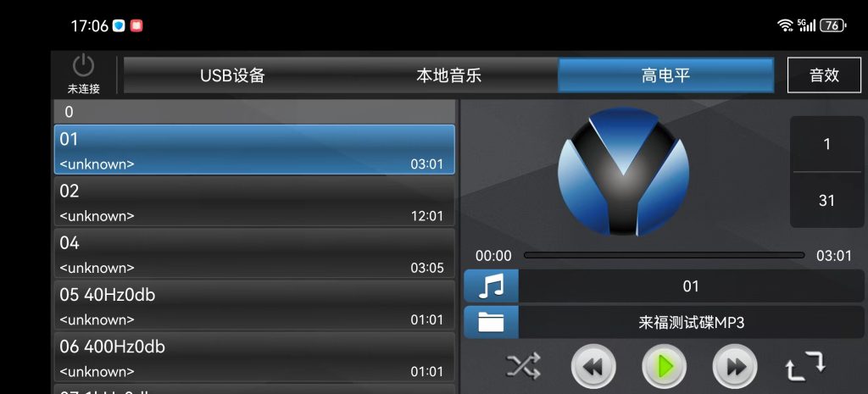Open the folder icon beside 来福测试碟MP3
868x394 pixels.
coord(491,322)
